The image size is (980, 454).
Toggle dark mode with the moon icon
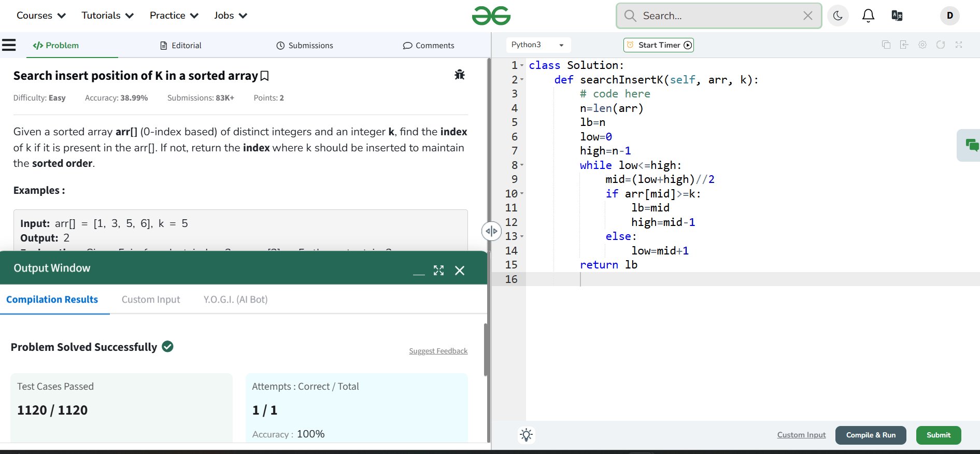(x=838, y=16)
